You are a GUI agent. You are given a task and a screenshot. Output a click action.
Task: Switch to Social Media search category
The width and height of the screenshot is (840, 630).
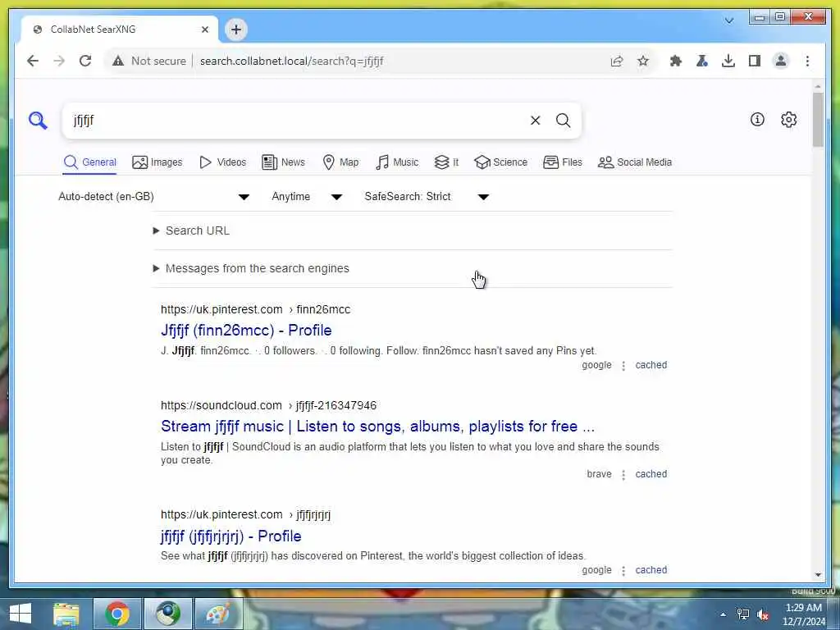[635, 162]
